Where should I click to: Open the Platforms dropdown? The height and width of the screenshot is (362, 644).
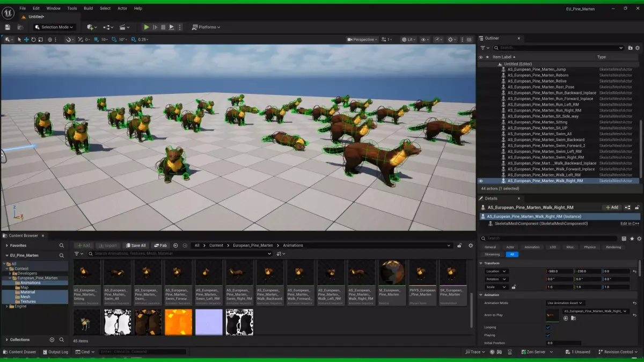click(x=207, y=27)
